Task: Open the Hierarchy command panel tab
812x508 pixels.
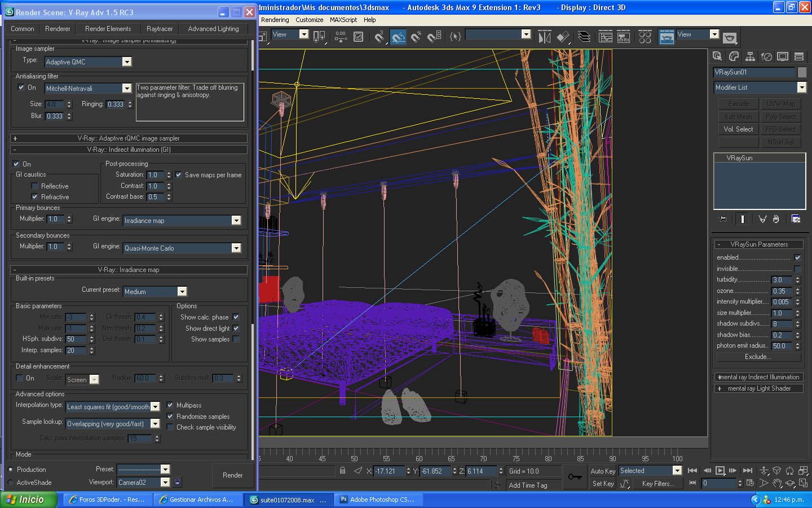Action: tap(750, 56)
